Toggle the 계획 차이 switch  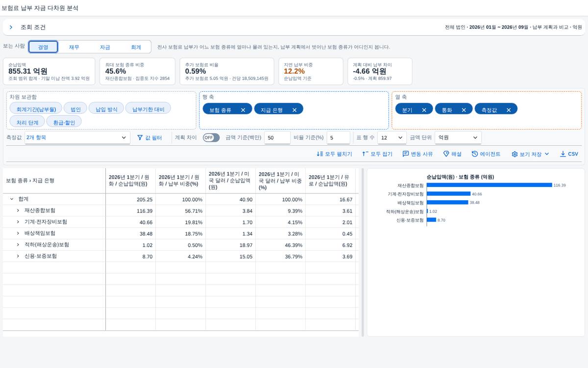click(x=211, y=138)
